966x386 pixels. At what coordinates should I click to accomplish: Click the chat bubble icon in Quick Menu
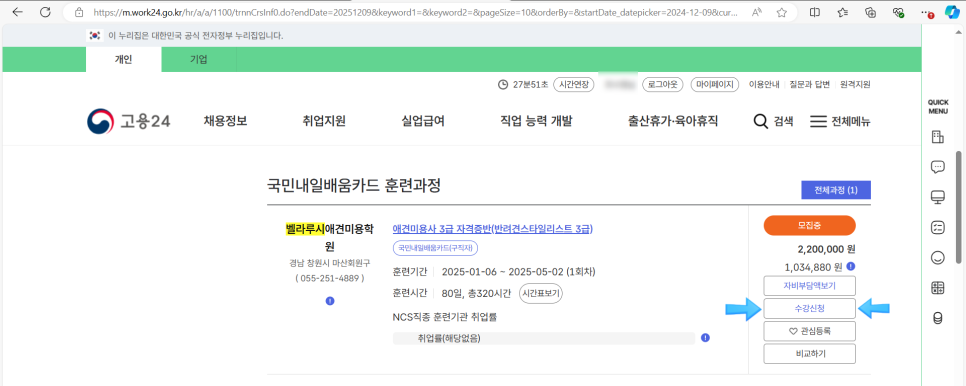coord(938,166)
